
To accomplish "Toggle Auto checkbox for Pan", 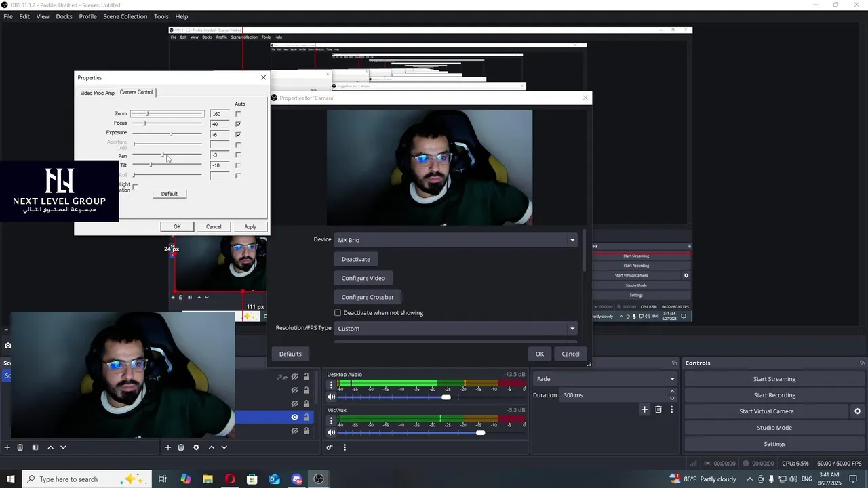I will click(x=238, y=155).
